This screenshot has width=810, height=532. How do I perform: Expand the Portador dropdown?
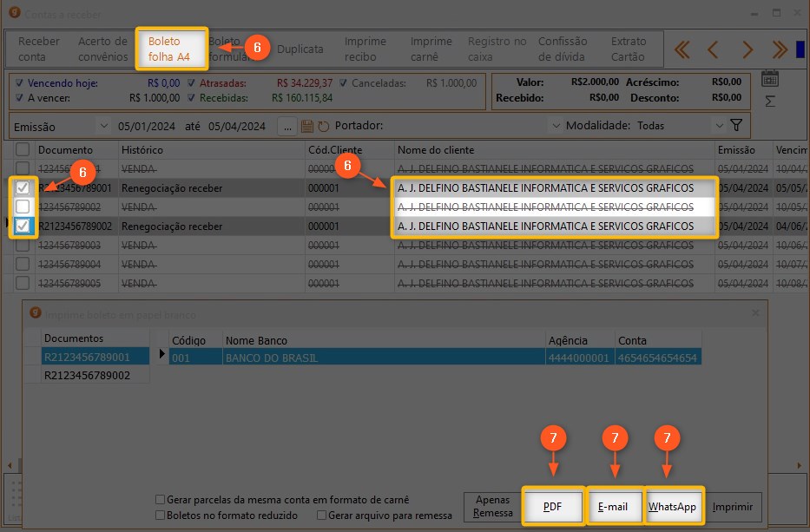pos(555,126)
